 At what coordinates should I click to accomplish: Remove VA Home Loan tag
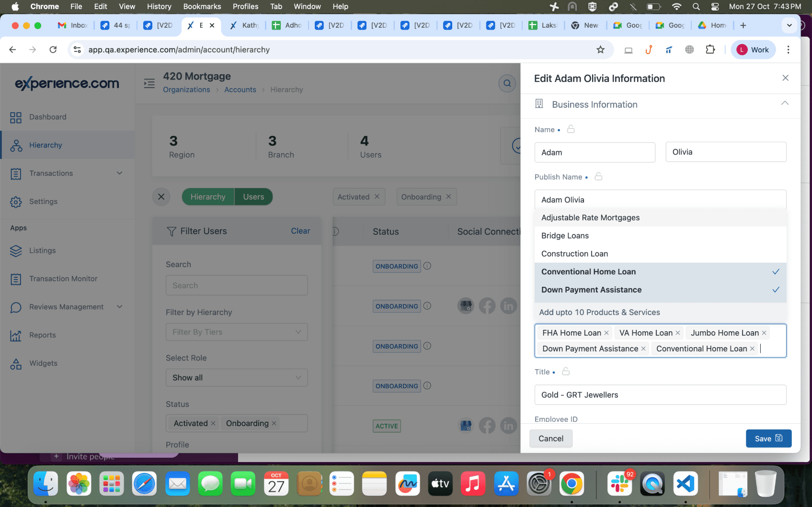pyautogui.click(x=678, y=333)
